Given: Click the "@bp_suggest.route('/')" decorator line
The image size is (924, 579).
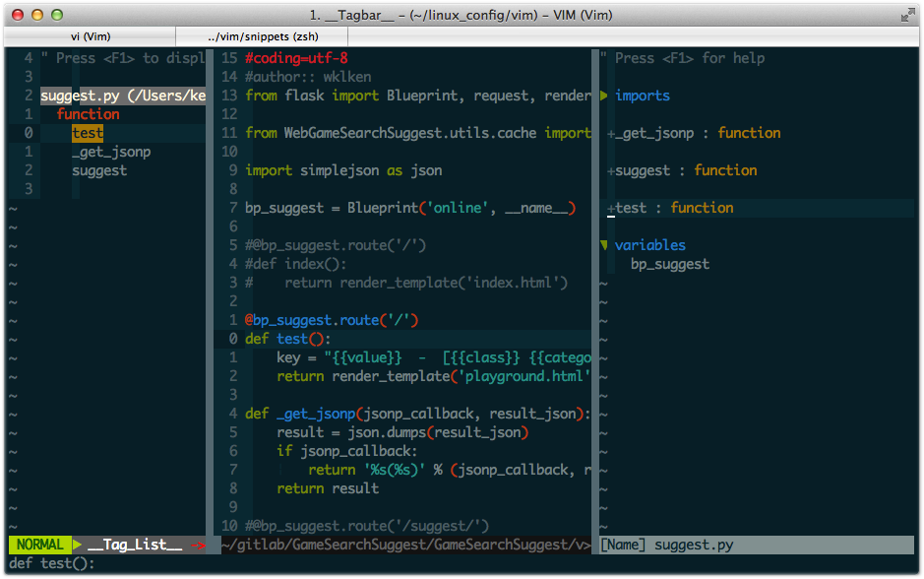Looking at the screenshot, I should click(x=332, y=320).
